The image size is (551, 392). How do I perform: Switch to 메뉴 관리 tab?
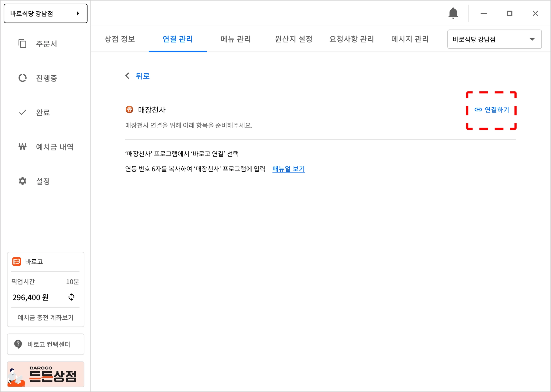click(x=236, y=39)
